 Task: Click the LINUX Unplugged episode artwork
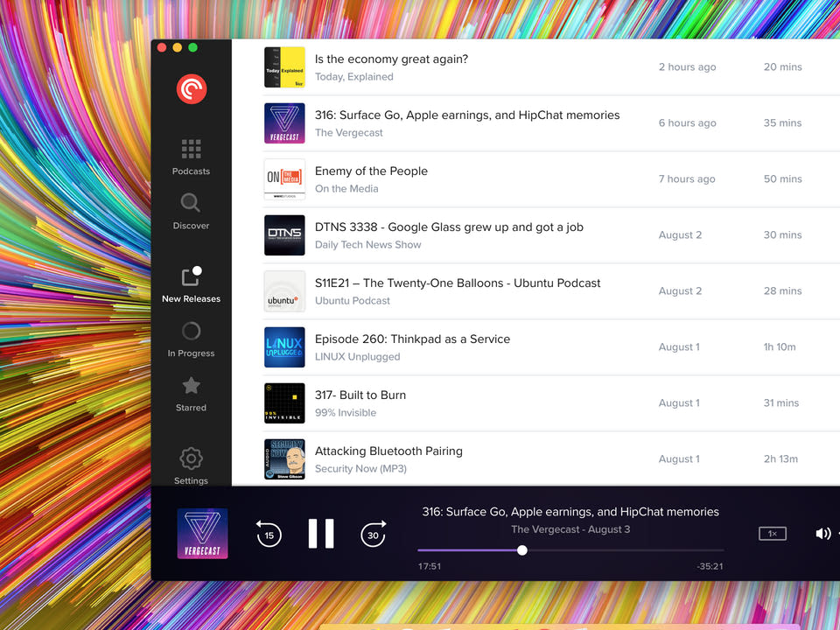tap(284, 346)
